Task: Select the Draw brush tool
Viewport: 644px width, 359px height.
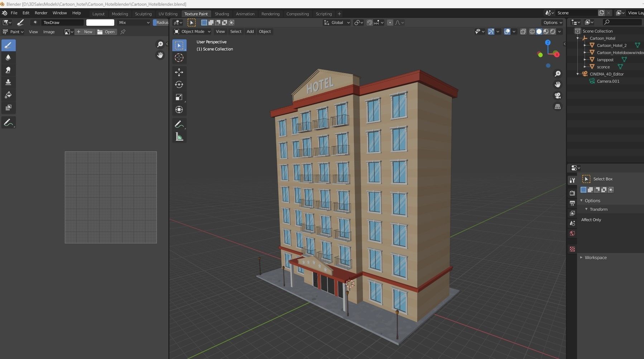Action: pyautogui.click(x=9, y=45)
